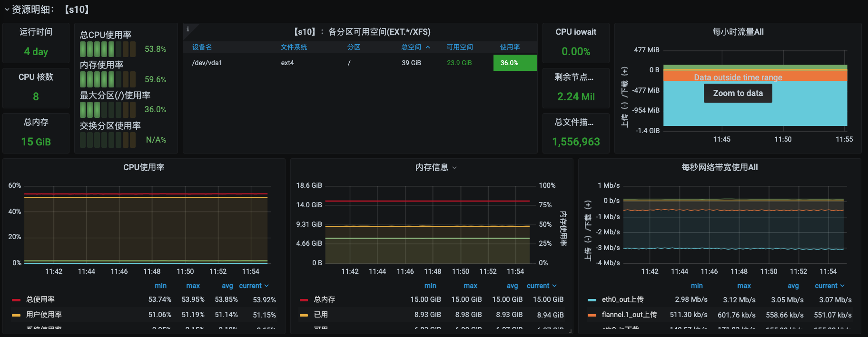Image resolution: width=868 pixels, height=337 pixels.
Task: Sort table by 分区 column header
Action: (354, 47)
